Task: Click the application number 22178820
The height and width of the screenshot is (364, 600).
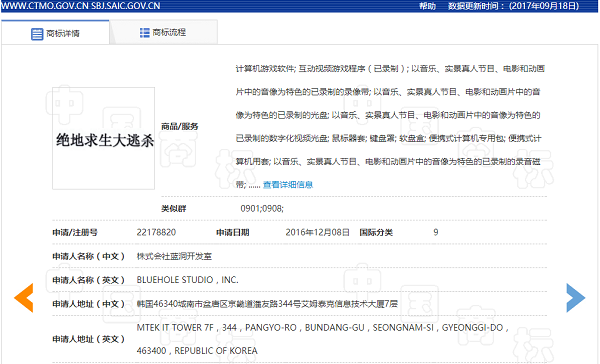Action: 156,232
